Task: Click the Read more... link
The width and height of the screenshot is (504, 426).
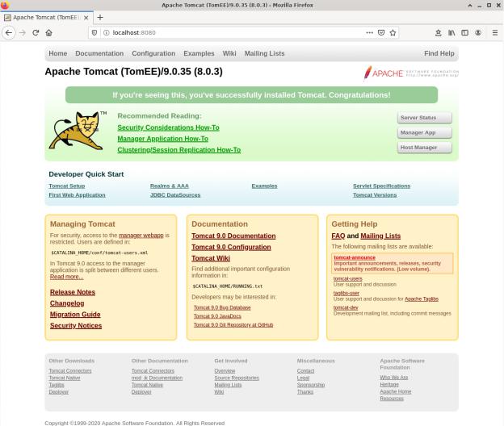Action: (66, 277)
